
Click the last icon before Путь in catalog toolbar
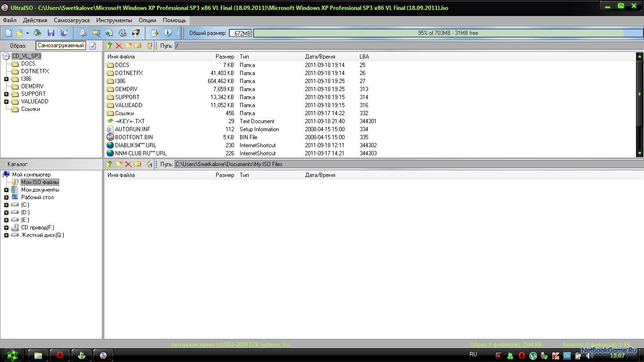point(150,164)
